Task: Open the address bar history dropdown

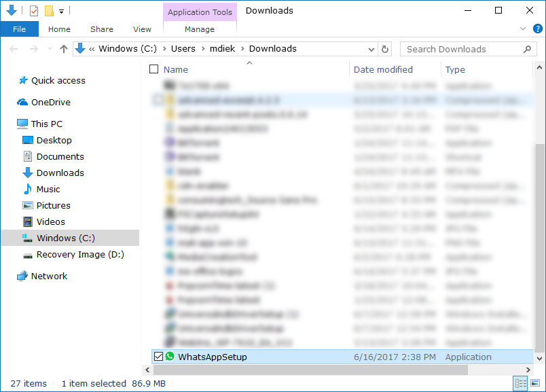Action: [371, 48]
